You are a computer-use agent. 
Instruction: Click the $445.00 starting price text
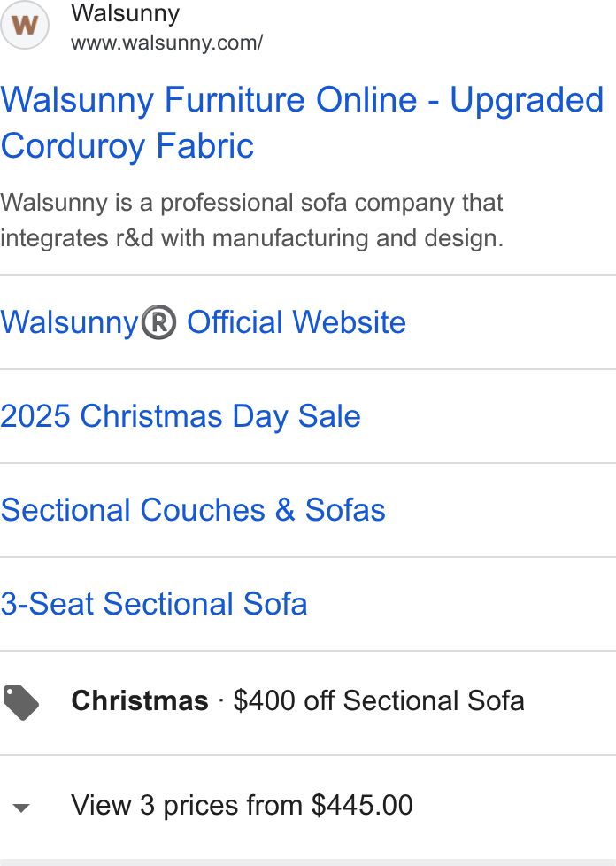click(362, 805)
